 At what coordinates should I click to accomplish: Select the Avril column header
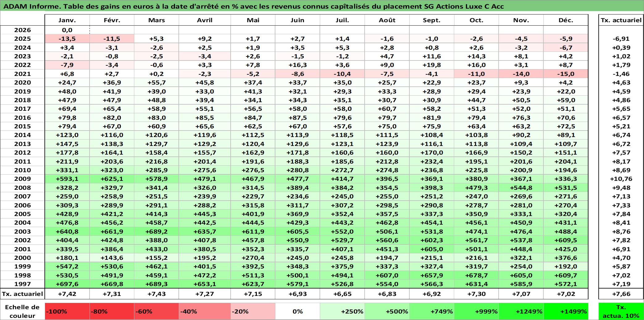[205, 20]
